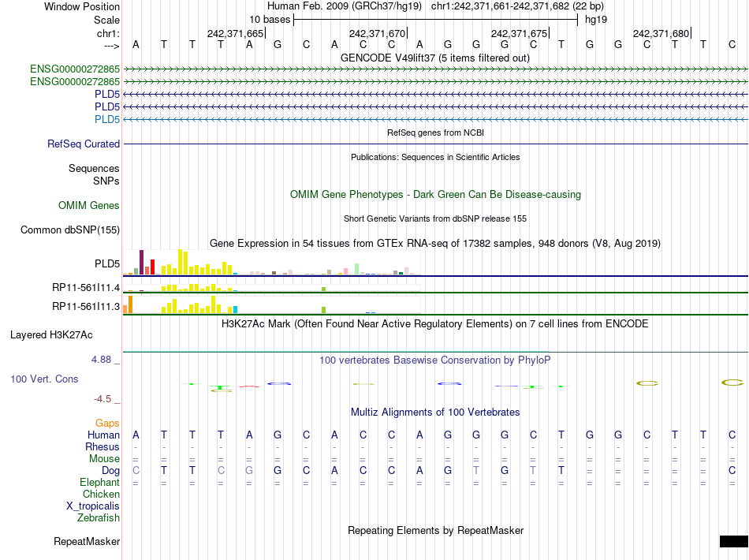
Task: Click the "100 Vert. Cons" track label
Action: 44,379
